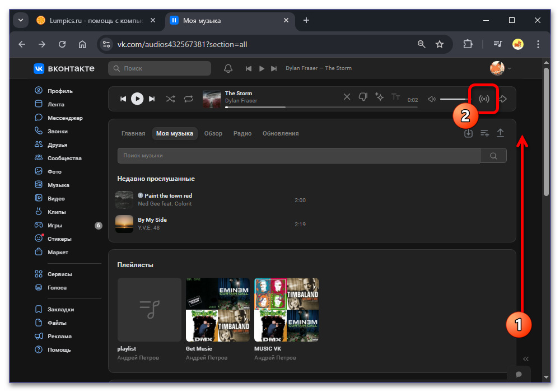Screen dimensions: 560x392
Task: Click the VKontakte logo
Action: 64,68
